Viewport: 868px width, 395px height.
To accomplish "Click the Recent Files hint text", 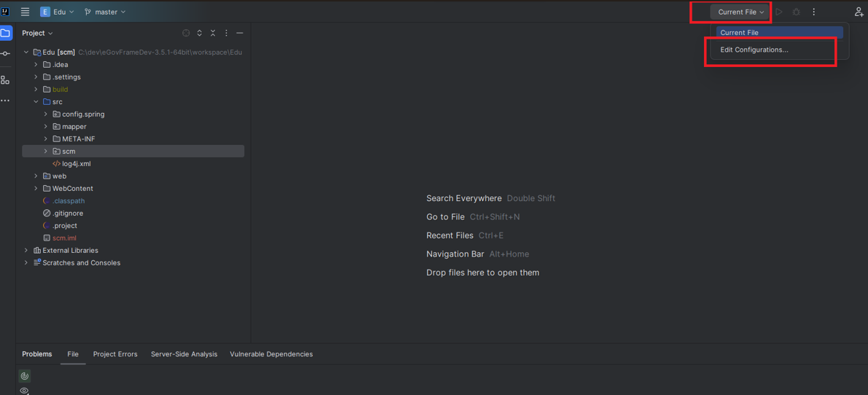I will pos(450,235).
